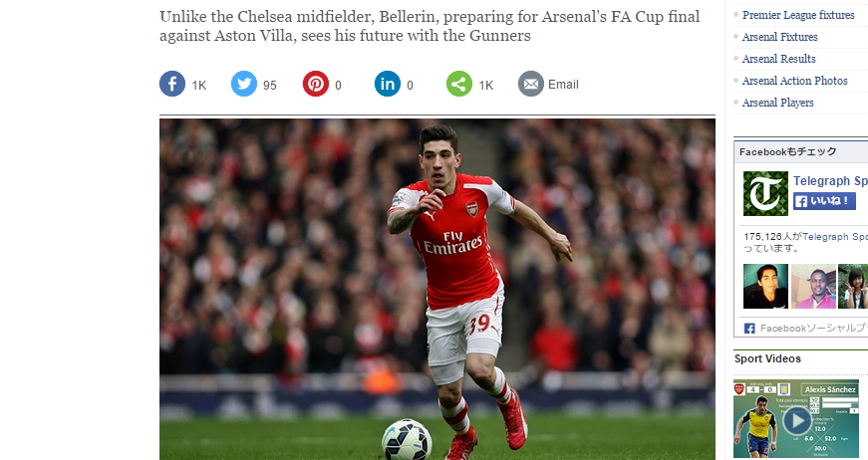This screenshot has width=868, height=460.
Task: Pin article with Pinterest icon
Action: coord(316,84)
